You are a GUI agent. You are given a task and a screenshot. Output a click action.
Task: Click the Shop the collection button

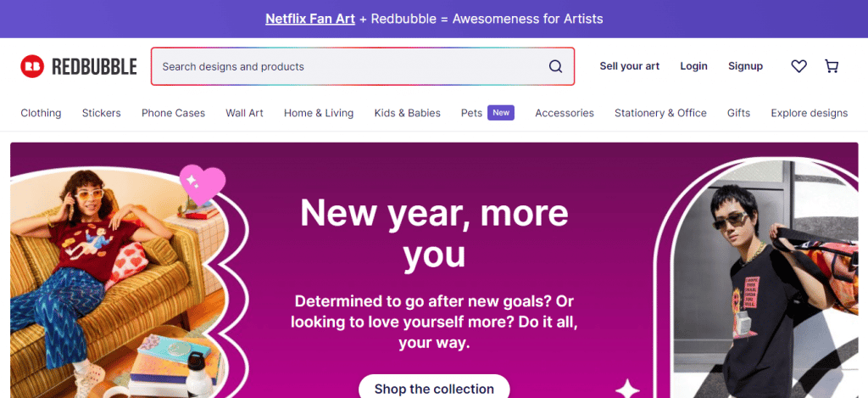point(434,389)
